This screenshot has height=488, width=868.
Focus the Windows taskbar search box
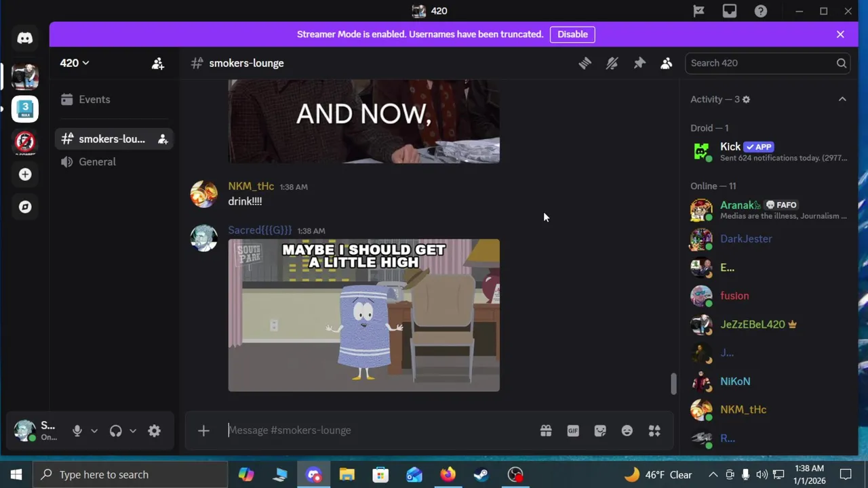tap(130, 474)
